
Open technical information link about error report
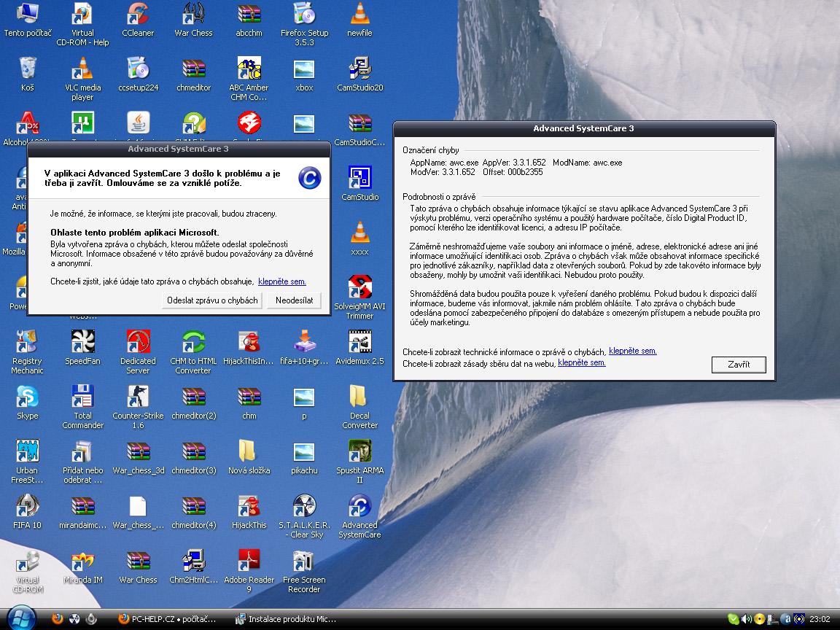[632, 351]
